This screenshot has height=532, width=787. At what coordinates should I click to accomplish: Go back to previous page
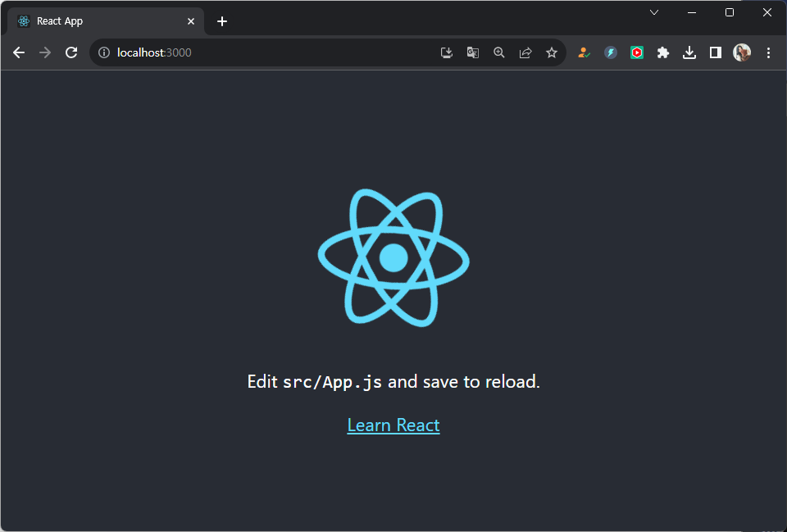19,52
